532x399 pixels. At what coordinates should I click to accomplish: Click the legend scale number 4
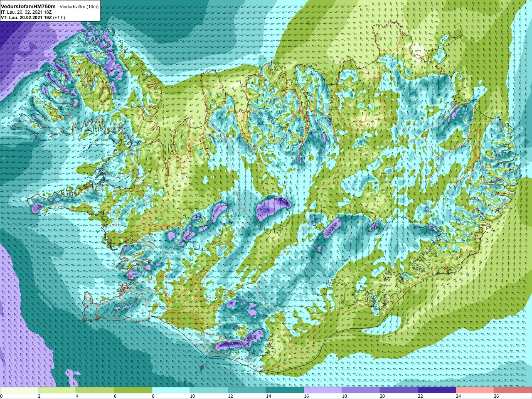coord(77,396)
